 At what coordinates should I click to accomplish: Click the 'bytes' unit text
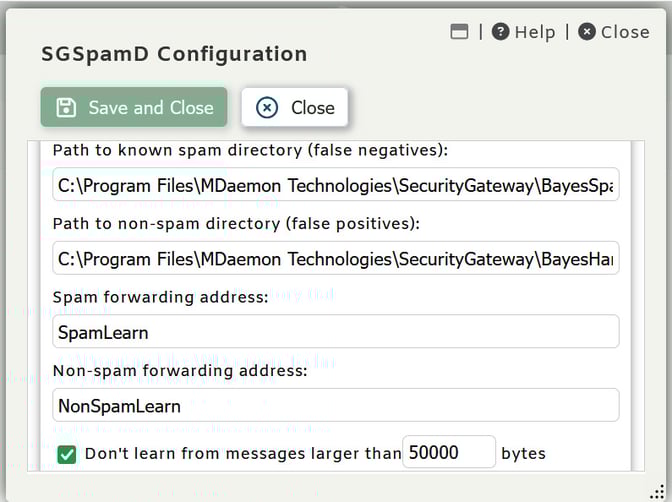point(523,454)
